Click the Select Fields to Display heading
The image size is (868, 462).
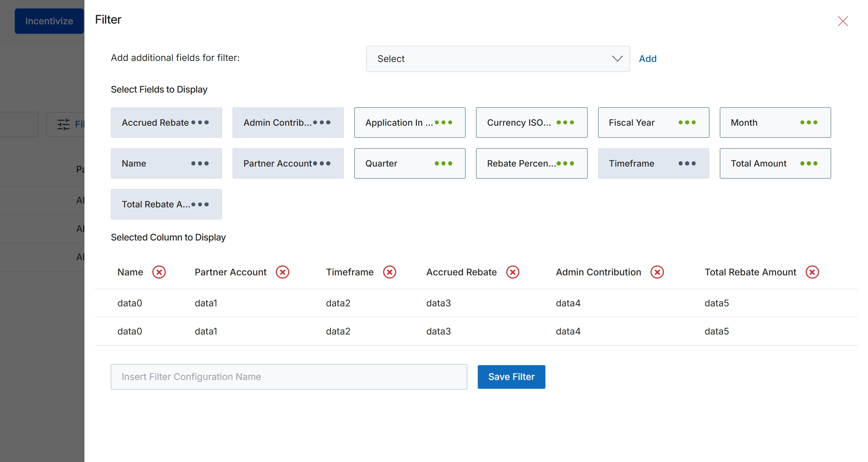pyautogui.click(x=159, y=89)
